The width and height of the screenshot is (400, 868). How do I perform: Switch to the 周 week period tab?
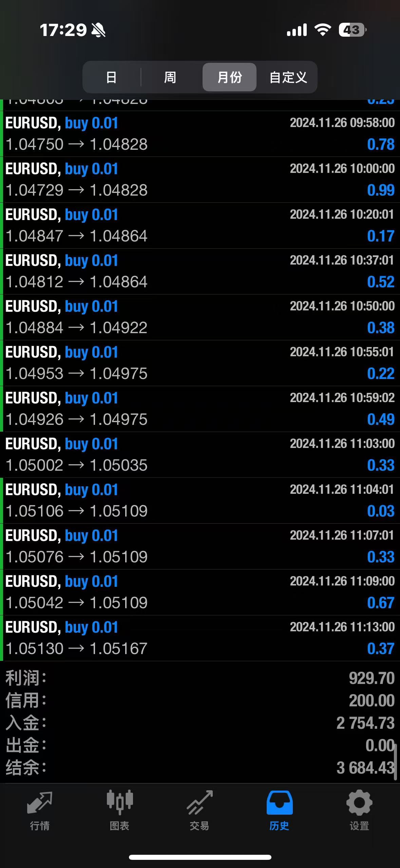coord(170,77)
